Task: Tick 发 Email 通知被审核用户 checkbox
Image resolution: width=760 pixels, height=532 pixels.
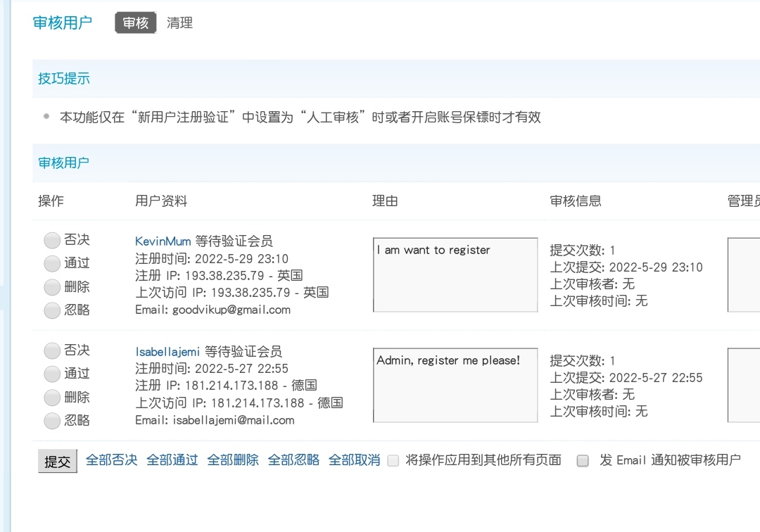Action: 583,460
